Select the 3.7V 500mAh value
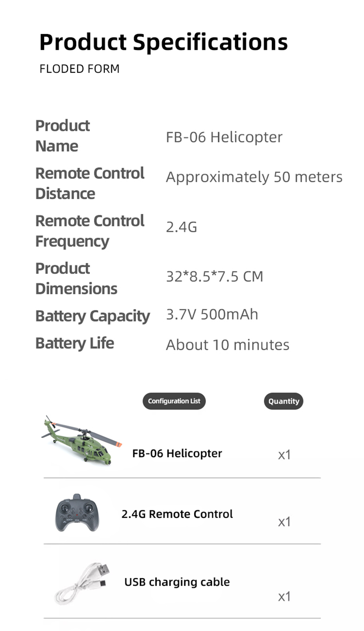Screen dimensions: 364x631 (212, 314)
